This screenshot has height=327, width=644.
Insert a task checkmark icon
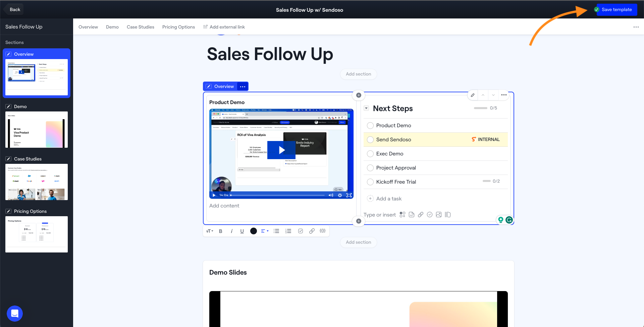click(x=430, y=215)
